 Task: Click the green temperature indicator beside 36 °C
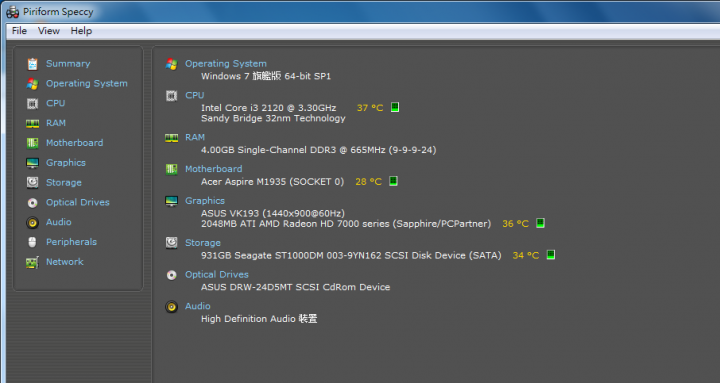pos(540,223)
